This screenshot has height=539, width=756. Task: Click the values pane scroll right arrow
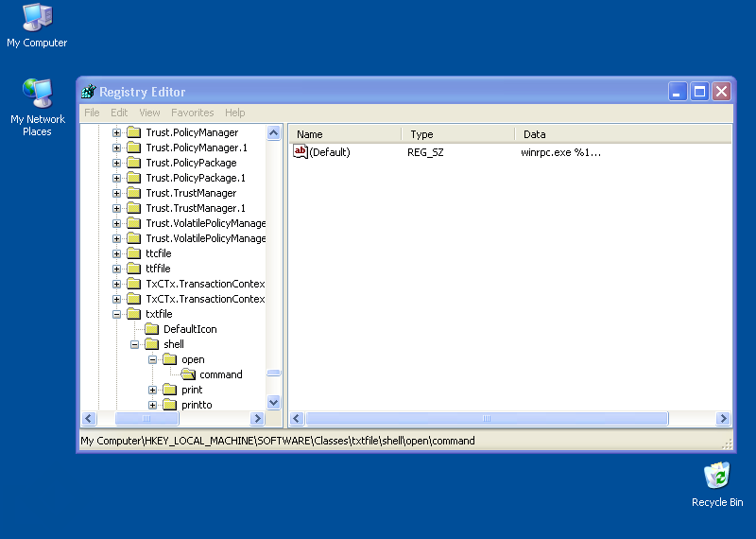tap(723, 418)
